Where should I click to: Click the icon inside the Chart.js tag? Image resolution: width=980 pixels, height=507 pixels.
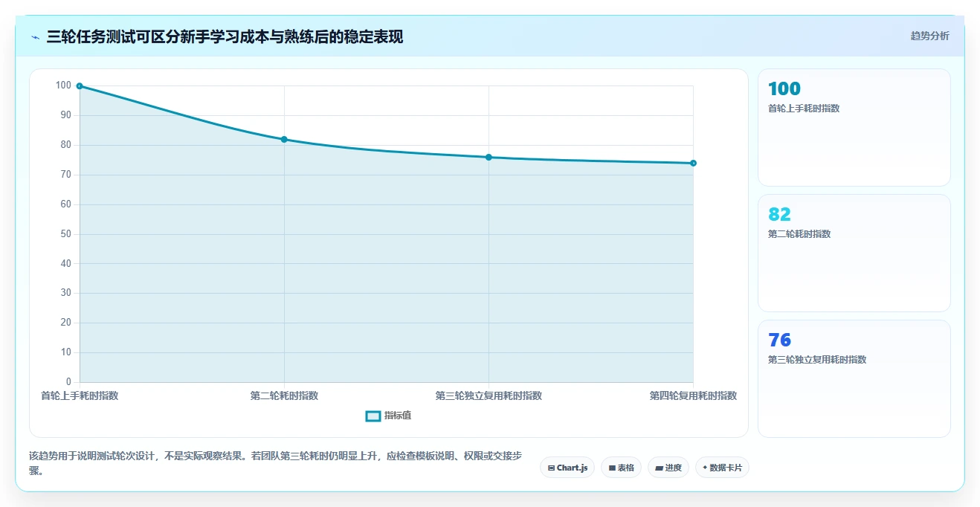point(551,468)
